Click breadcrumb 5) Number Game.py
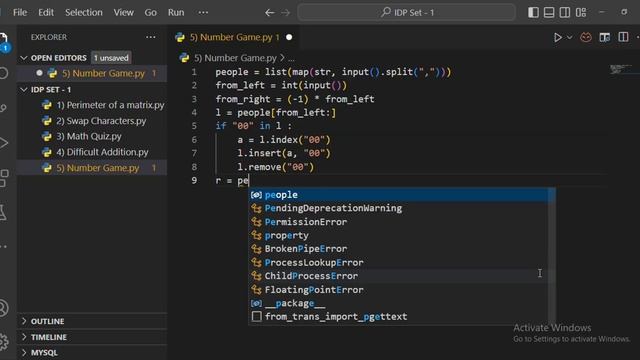640x360 pixels. pos(236,58)
